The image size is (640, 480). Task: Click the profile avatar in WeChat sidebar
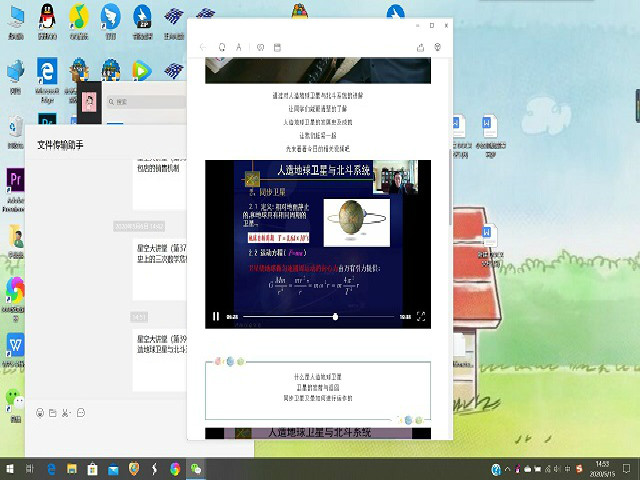[x=89, y=102]
